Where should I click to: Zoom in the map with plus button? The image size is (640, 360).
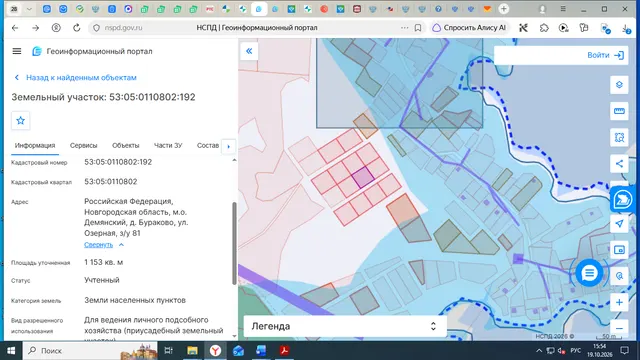click(619, 302)
